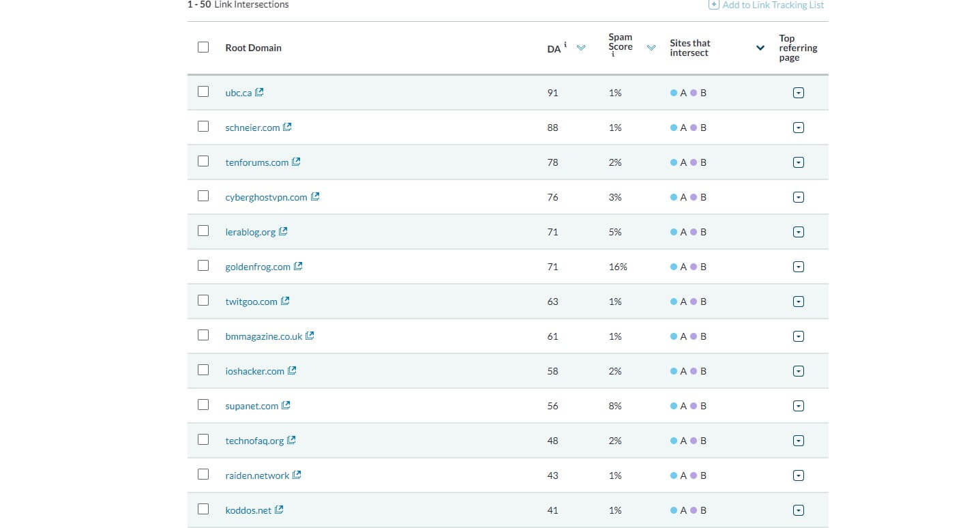Check the box for schneier.com row
980x528 pixels.
click(203, 126)
